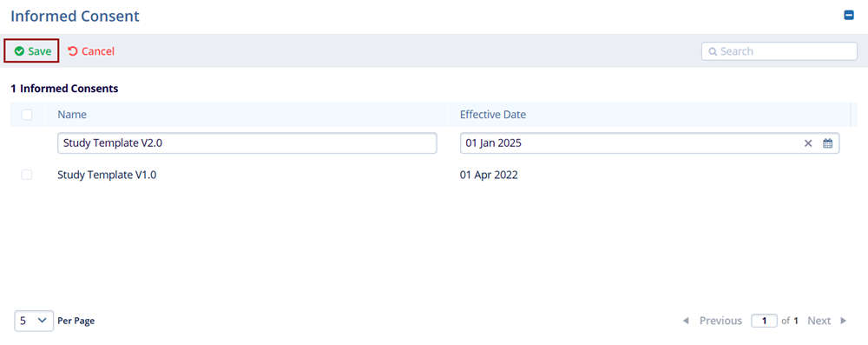Click the Previous page link
The image size is (868, 345).
pyautogui.click(x=720, y=321)
